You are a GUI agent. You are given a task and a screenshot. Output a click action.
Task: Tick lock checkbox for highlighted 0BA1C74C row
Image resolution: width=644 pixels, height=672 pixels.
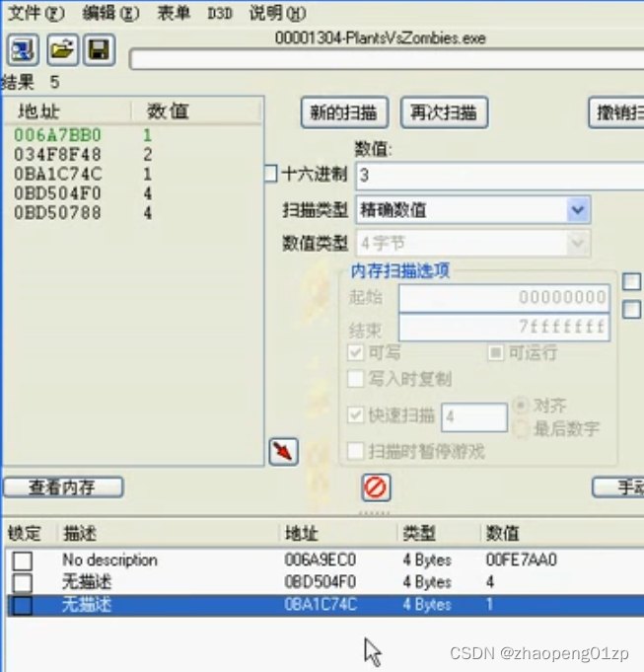[x=23, y=605]
